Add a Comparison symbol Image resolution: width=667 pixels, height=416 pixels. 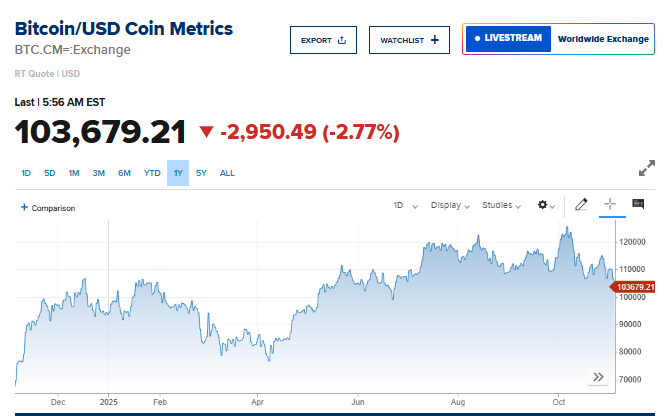[48, 208]
